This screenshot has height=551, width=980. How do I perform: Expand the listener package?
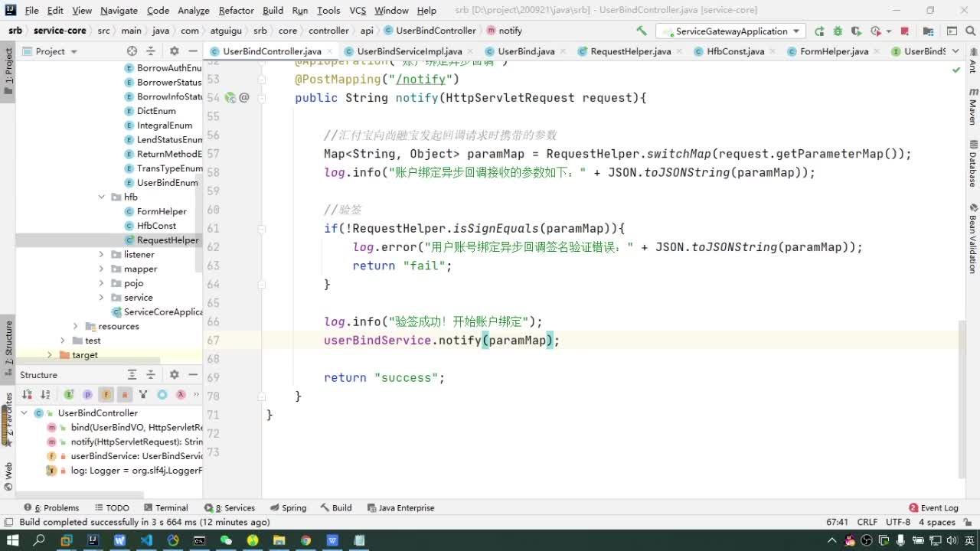click(x=102, y=254)
